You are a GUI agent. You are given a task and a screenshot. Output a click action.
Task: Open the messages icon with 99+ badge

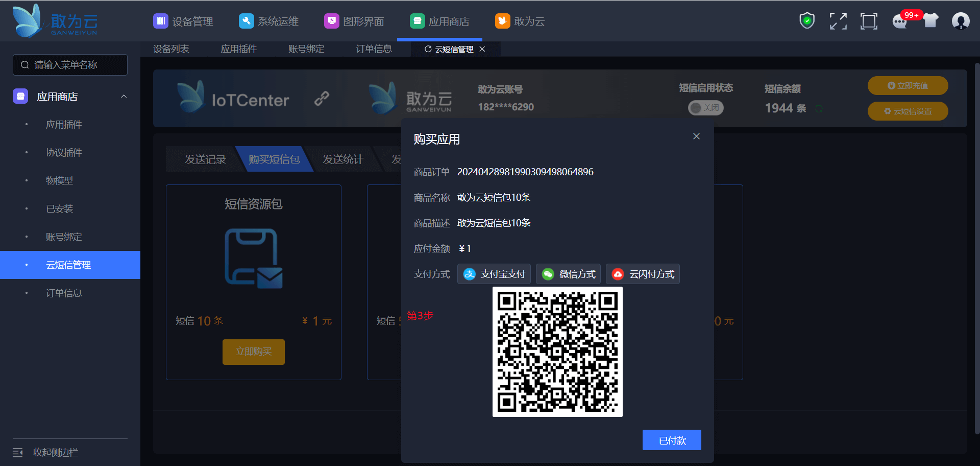[899, 21]
